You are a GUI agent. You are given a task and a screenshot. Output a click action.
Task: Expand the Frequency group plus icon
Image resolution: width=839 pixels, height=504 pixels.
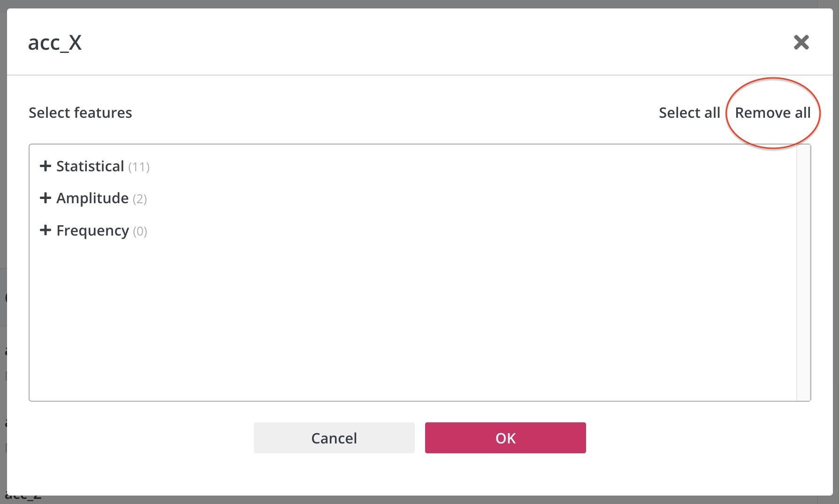[45, 230]
